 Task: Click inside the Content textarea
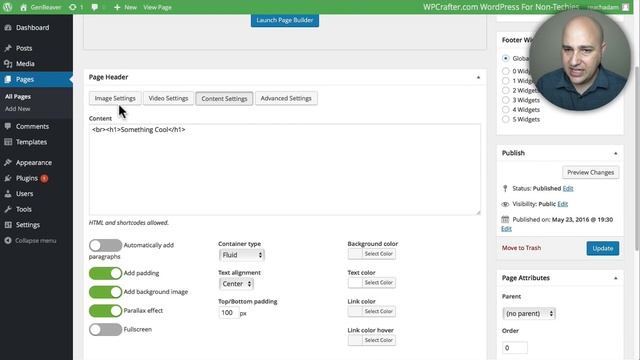[284, 169]
